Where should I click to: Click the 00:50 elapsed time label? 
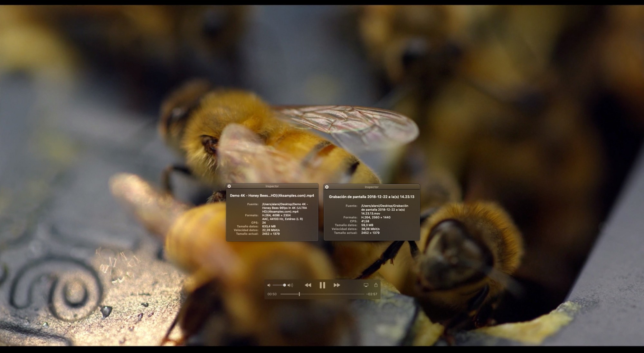click(272, 294)
